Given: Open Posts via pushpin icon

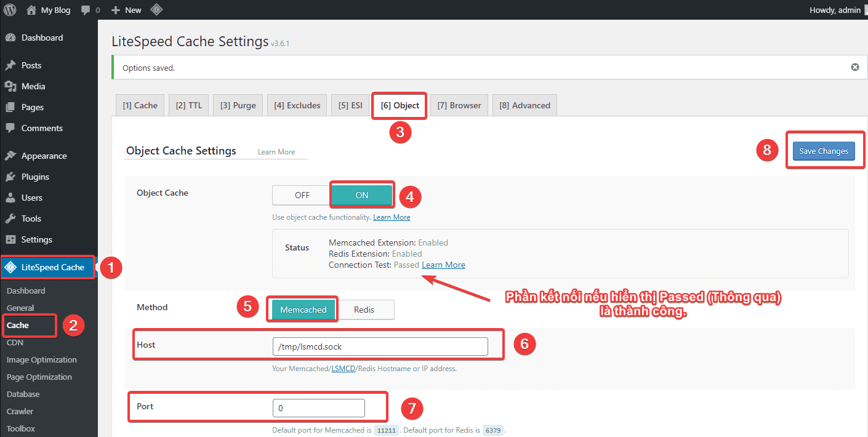Looking at the screenshot, I should click(10, 65).
